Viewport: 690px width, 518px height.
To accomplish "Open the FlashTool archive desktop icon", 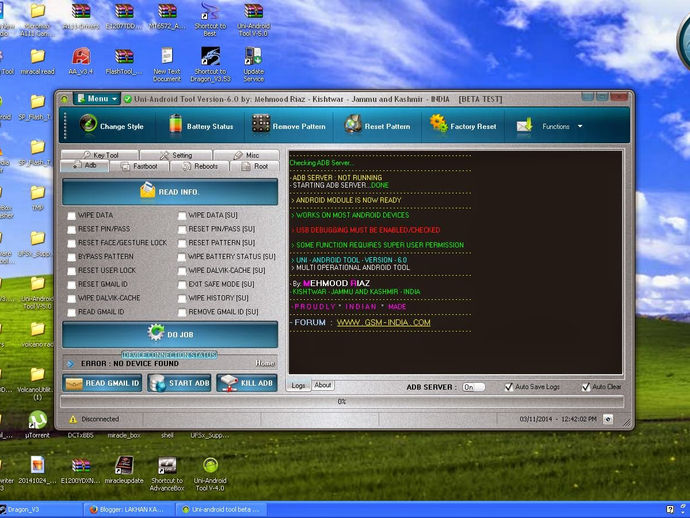I will coord(124,61).
